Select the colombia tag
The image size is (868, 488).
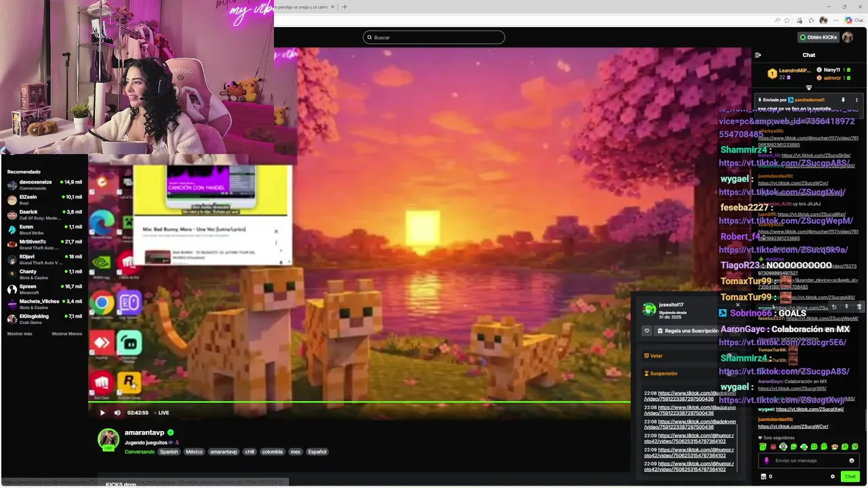tap(272, 451)
